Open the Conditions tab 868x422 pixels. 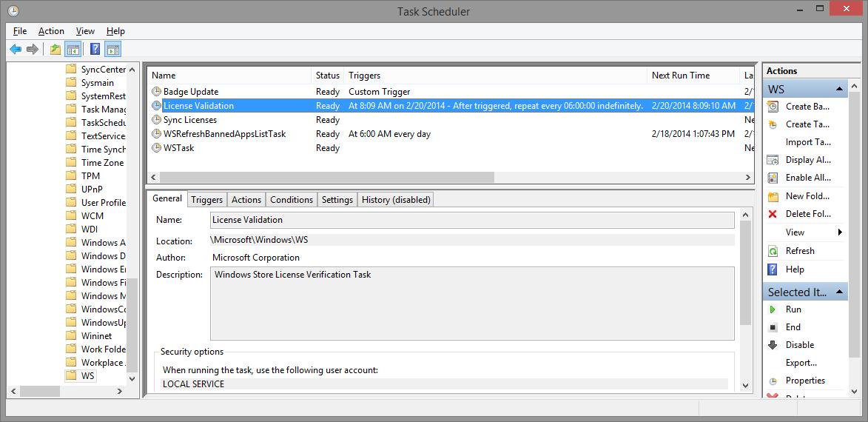coord(291,199)
